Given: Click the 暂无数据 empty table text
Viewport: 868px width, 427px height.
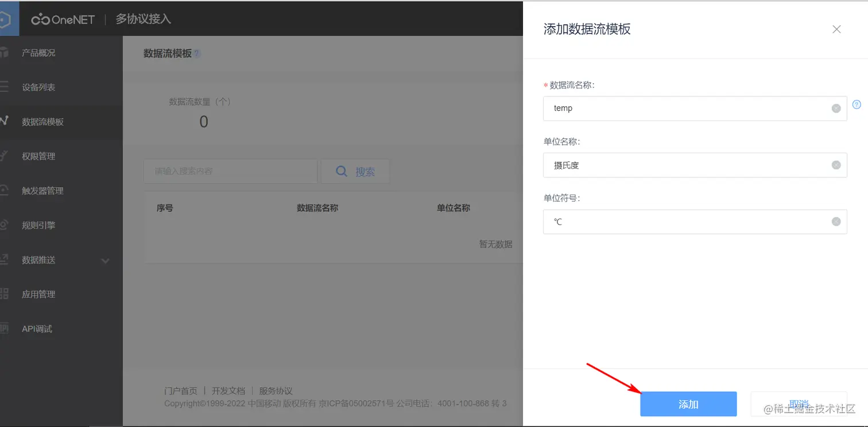Looking at the screenshot, I should pos(496,244).
